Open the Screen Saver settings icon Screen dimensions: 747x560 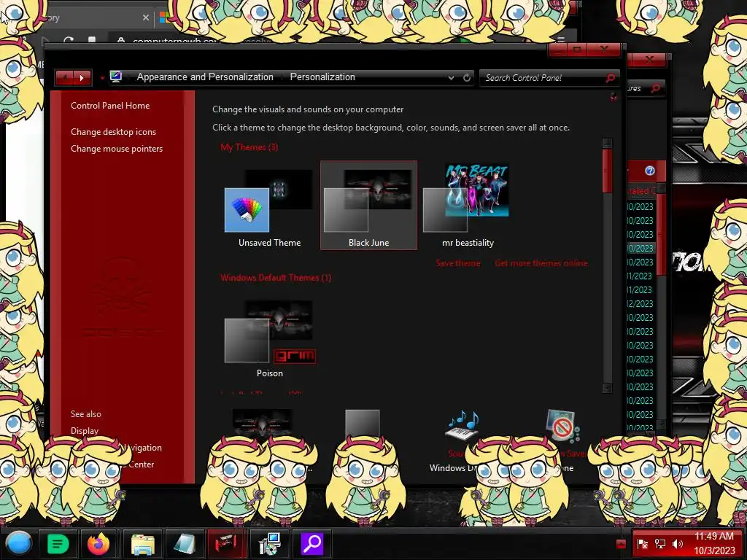click(562, 425)
